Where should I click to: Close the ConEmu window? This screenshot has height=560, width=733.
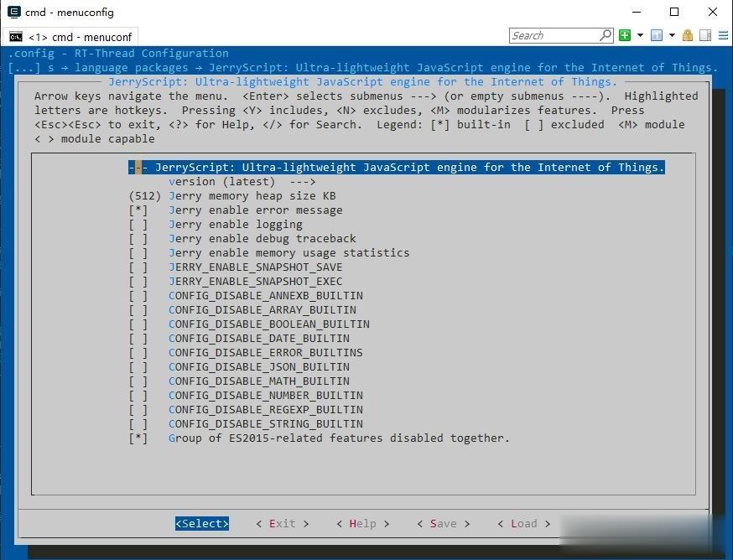[712, 12]
